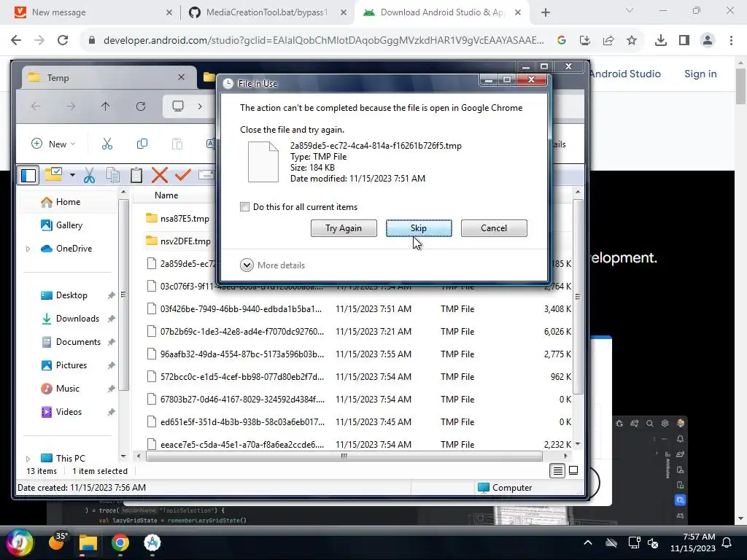Click the Copy icon in Explorer command bar
The width and height of the screenshot is (747, 560).
[x=142, y=144]
